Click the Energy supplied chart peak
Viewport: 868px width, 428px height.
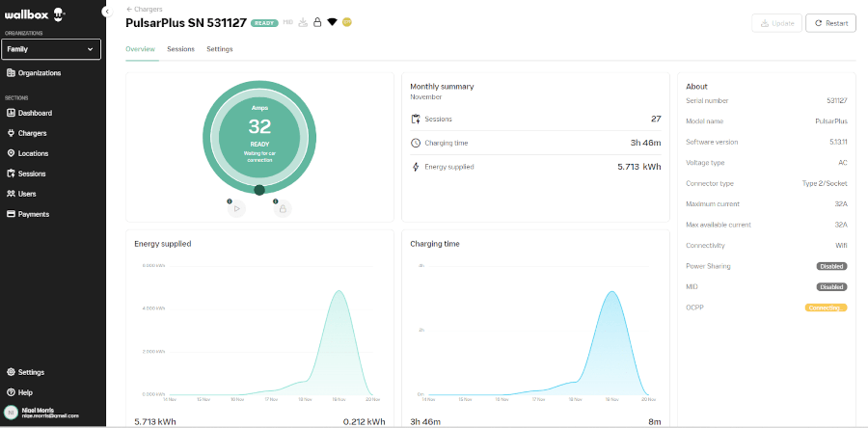[339, 291]
